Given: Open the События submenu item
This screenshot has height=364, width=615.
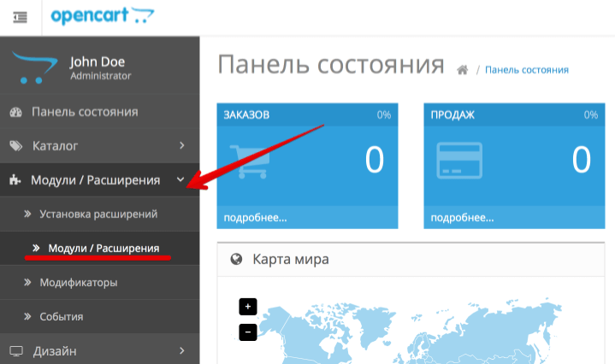Looking at the screenshot, I should click(x=99, y=317).
